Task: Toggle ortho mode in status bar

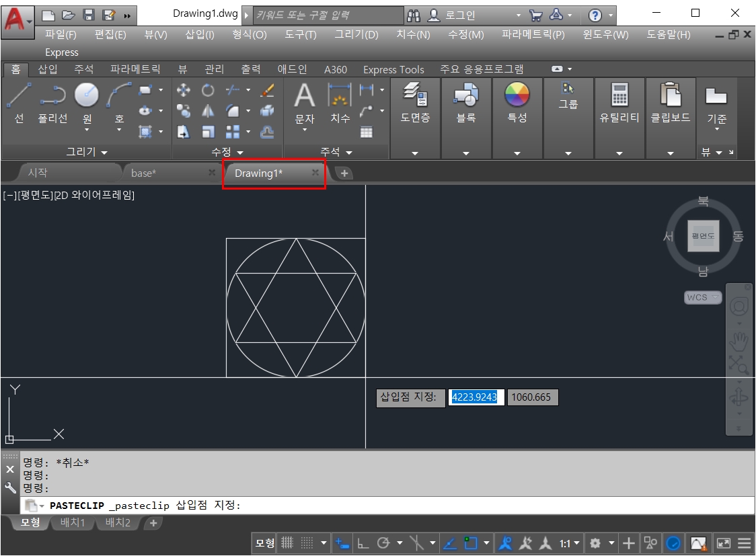Action: (363, 543)
